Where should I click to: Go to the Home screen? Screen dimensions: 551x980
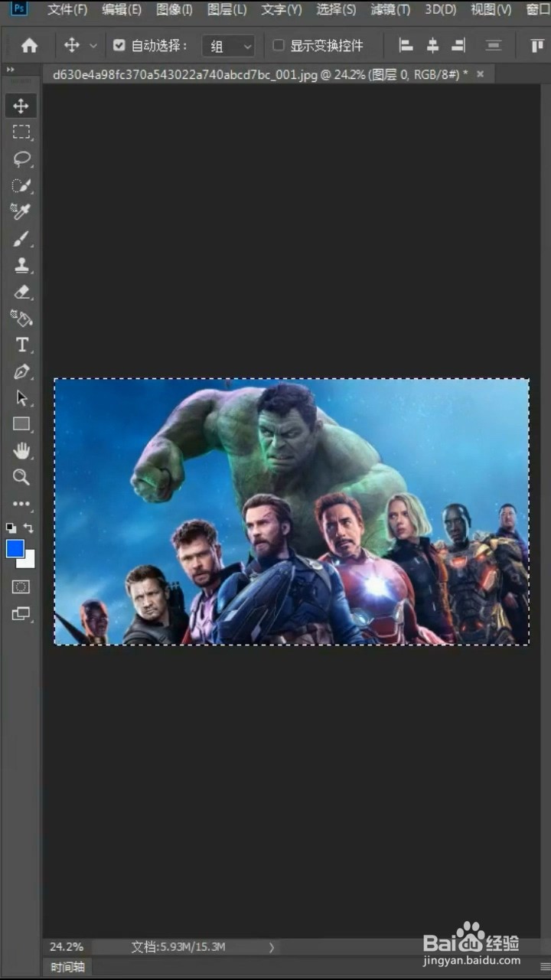[29, 46]
